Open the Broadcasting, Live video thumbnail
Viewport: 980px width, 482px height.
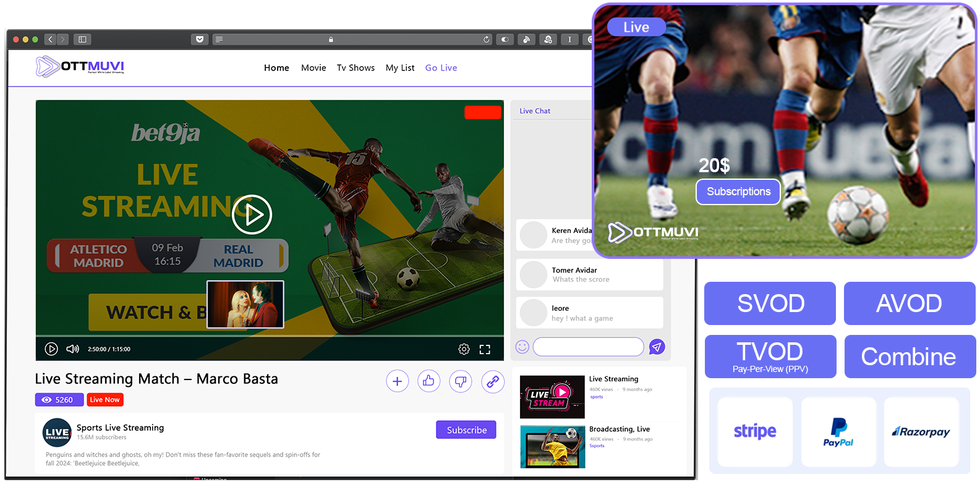pyautogui.click(x=552, y=447)
